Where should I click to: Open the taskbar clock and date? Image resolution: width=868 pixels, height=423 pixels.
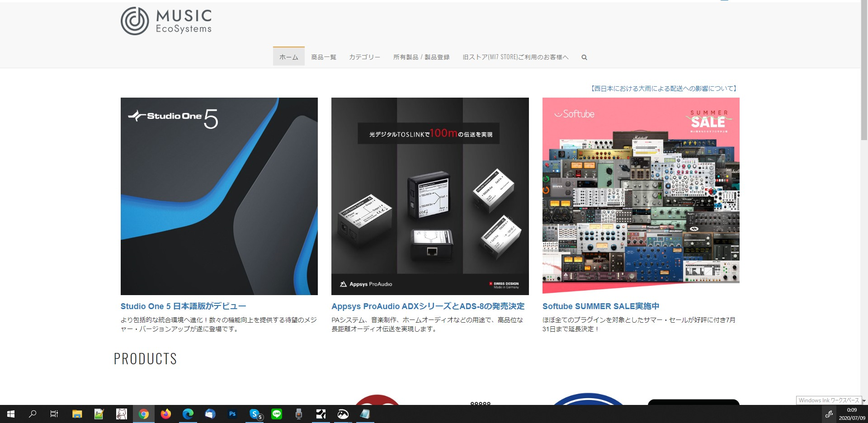point(852,414)
